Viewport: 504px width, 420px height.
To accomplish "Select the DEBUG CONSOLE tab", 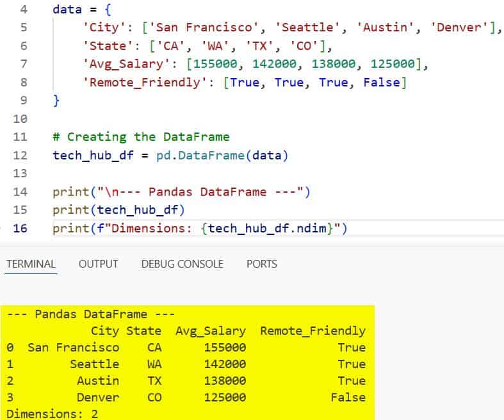I will tap(183, 264).
